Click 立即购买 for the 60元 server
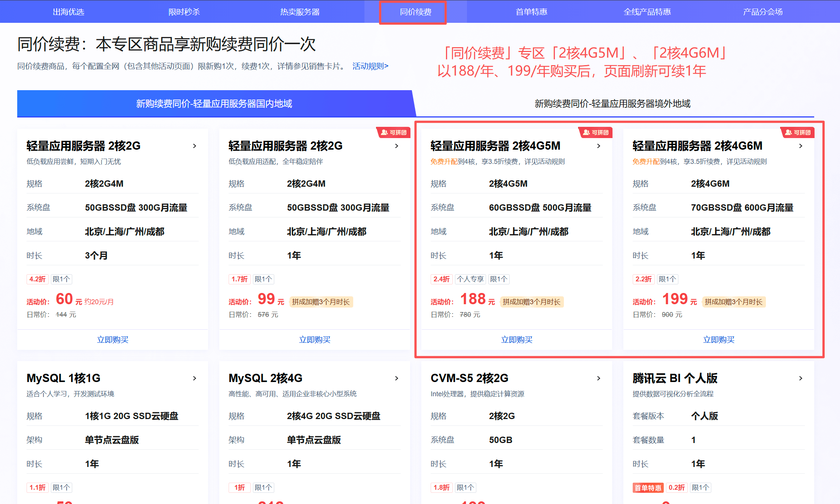This screenshot has width=840, height=504. (113, 340)
